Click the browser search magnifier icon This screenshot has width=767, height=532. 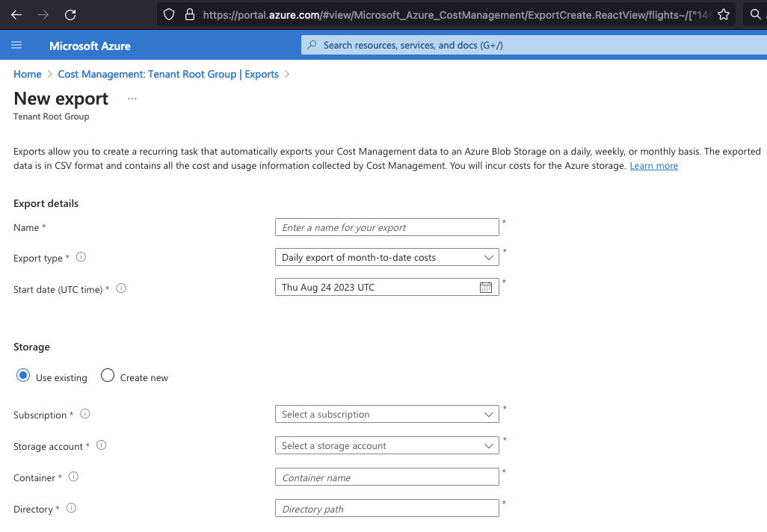pos(756,14)
